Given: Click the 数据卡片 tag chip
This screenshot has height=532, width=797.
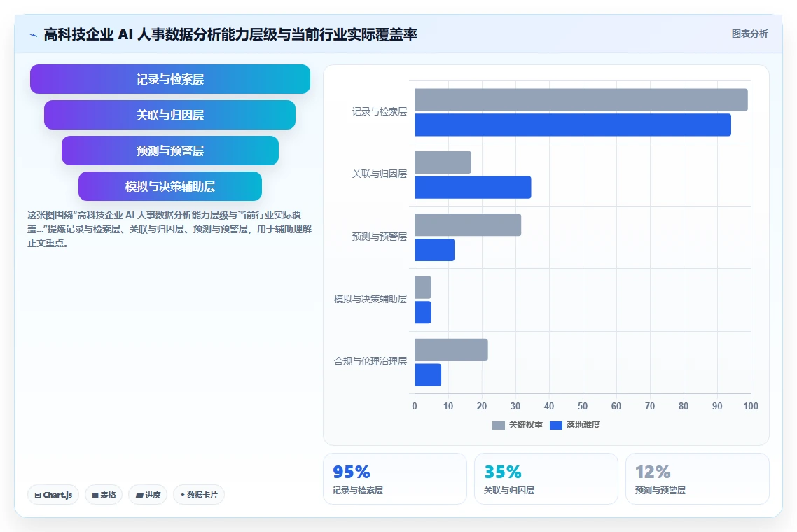Looking at the screenshot, I should tap(199, 495).
